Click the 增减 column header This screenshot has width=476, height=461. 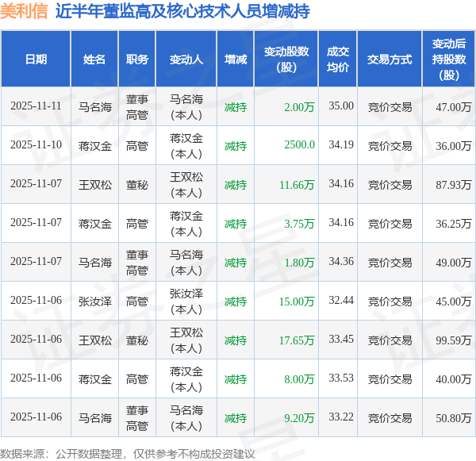click(x=236, y=60)
